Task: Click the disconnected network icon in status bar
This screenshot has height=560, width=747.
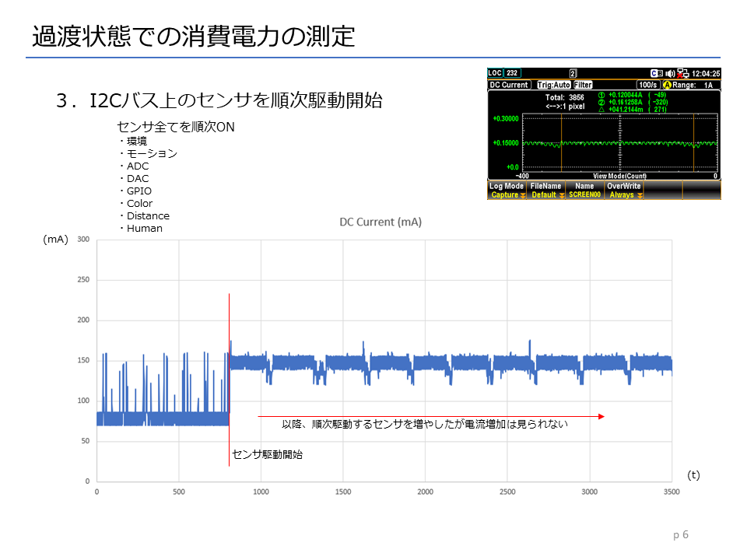Action: click(683, 73)
